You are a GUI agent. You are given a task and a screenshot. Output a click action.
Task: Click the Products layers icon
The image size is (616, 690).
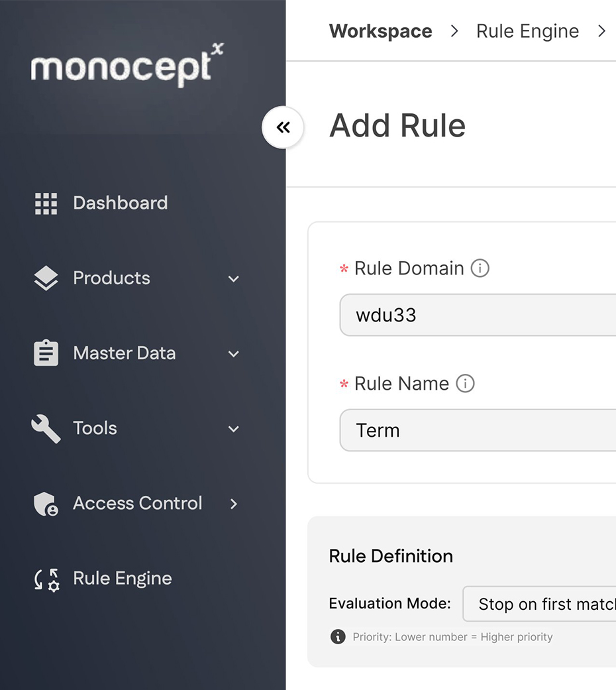coord(46,278)
